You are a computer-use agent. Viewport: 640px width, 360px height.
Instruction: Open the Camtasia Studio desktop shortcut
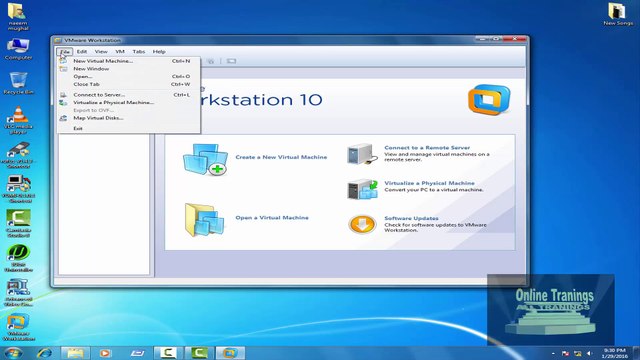(x=18, y=223)
